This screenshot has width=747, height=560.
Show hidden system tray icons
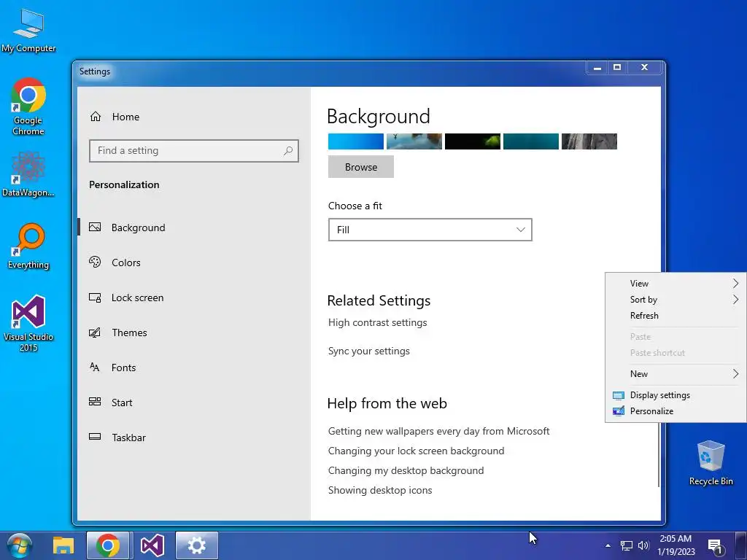(x=608, y=545)
